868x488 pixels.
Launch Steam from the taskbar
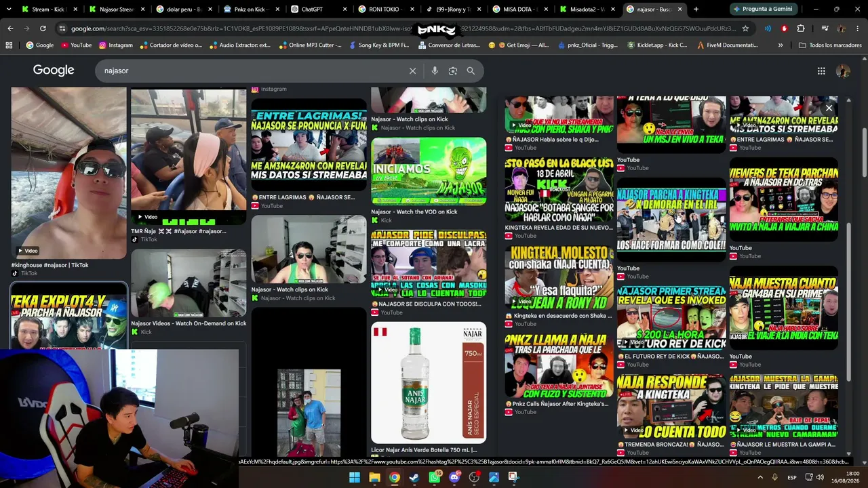(414, 477)
